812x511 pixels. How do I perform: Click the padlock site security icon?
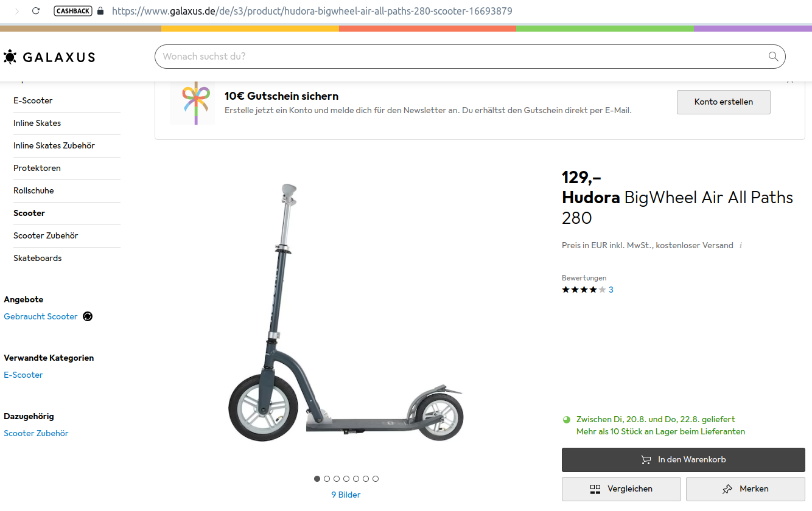100,11
